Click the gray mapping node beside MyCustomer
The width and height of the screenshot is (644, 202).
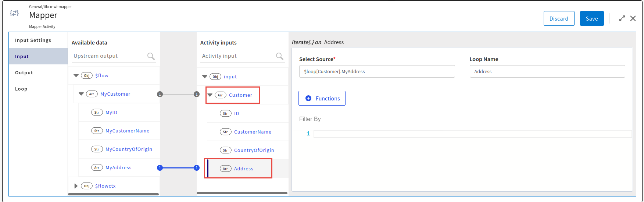point(160,94)
